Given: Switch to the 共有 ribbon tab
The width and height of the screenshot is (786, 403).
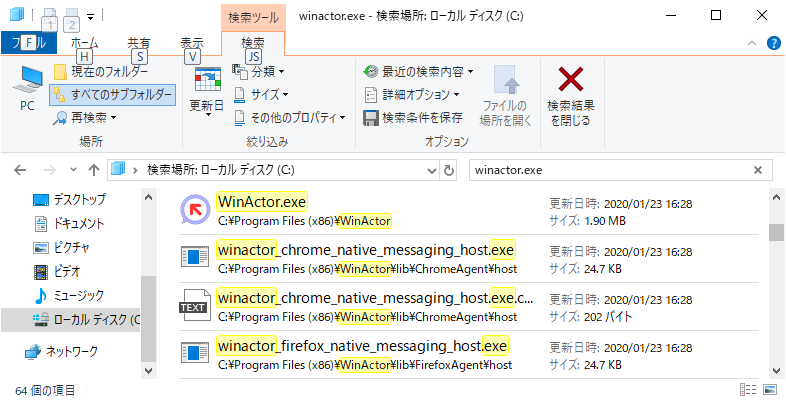Looking at the screenshot, I should tap(139, 43).
